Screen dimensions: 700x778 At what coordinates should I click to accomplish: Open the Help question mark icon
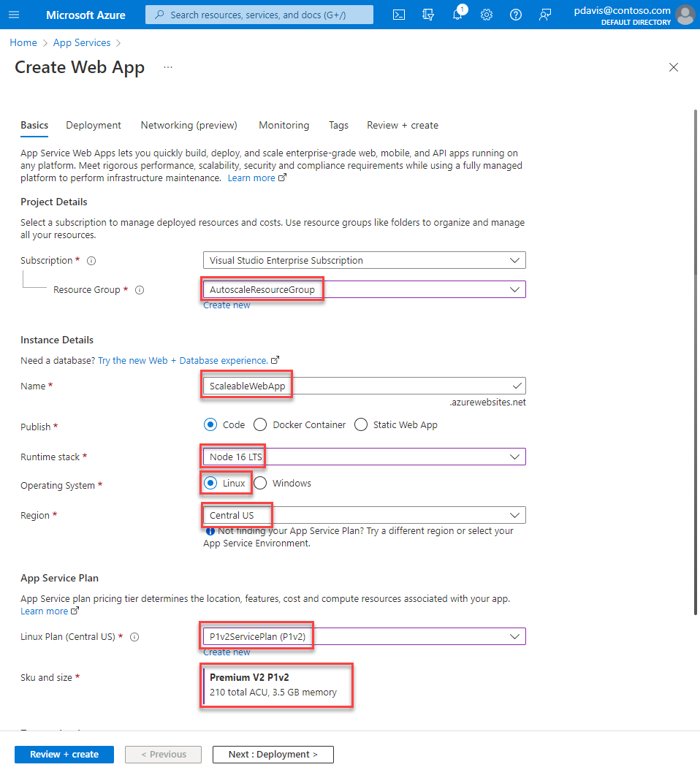pos(516,15)
